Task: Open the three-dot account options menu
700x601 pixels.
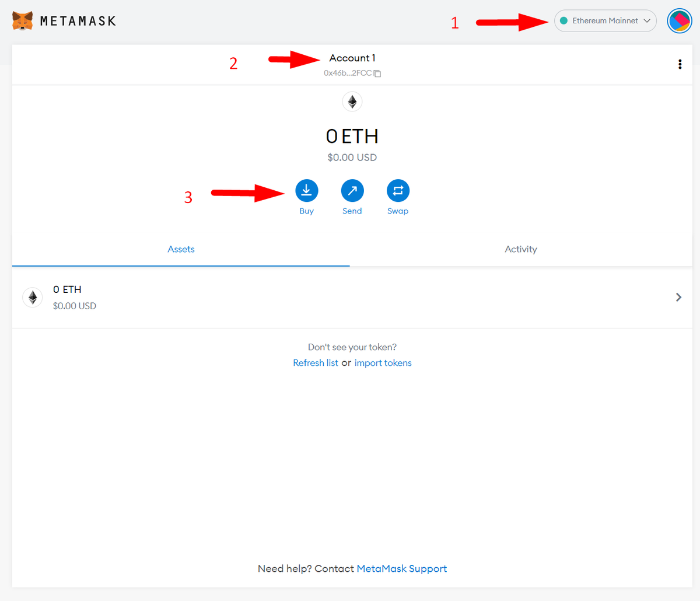Action: tap(680, 64)
